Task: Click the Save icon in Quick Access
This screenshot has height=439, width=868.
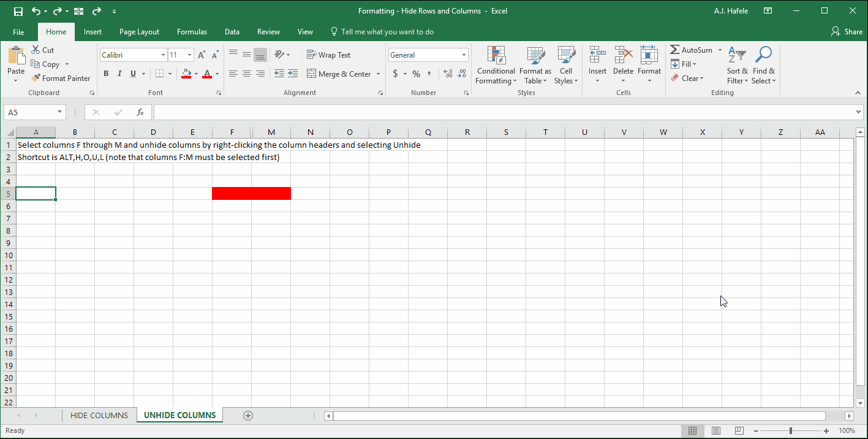Action: click(18, 11)
